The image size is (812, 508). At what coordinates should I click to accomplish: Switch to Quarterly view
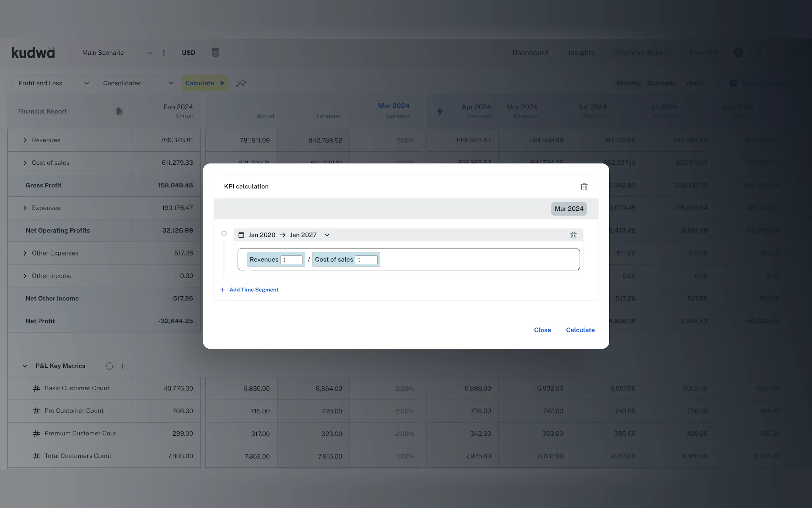(661, 83)
